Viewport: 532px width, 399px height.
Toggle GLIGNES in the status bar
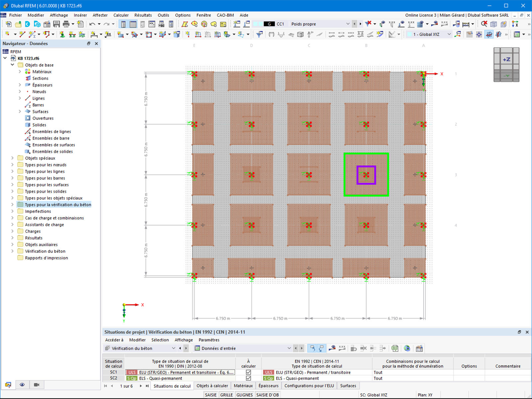[245, 395]
